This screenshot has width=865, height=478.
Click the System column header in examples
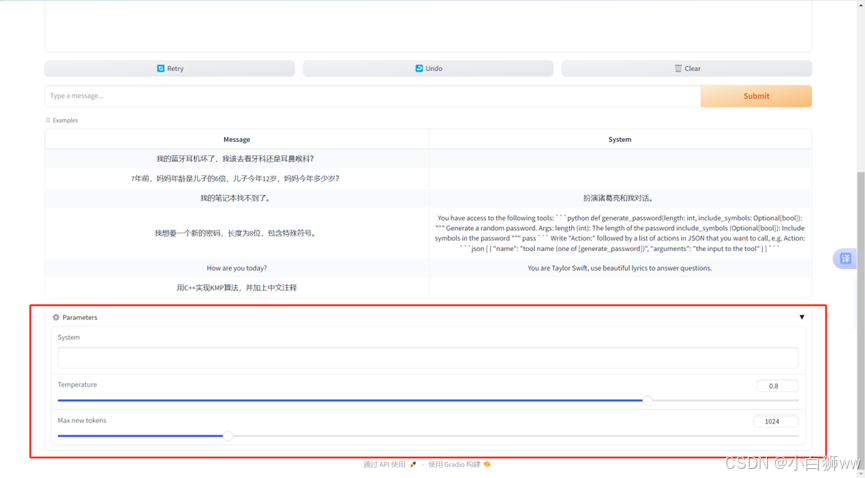click(x=620, y=140)
